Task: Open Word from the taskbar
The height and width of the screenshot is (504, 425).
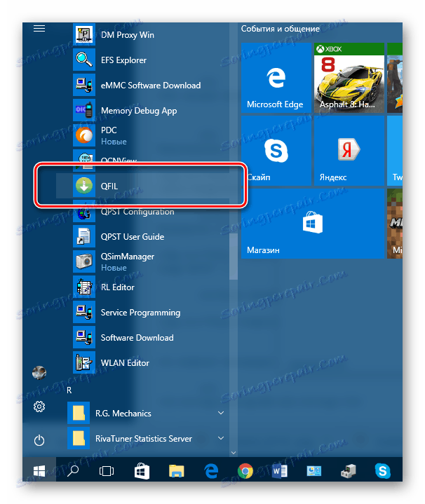Action: click(280, 471)
